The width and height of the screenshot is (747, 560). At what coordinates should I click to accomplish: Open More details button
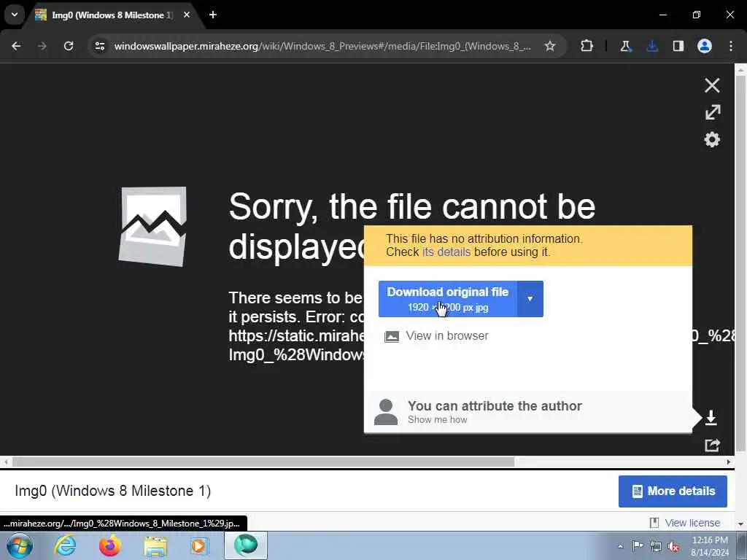[673, 491]
